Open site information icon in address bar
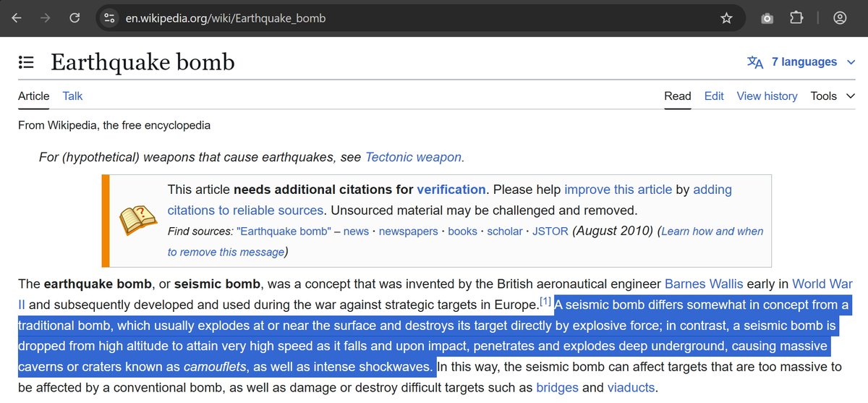Viewport: 868px width, 403px height. [109, 18]
